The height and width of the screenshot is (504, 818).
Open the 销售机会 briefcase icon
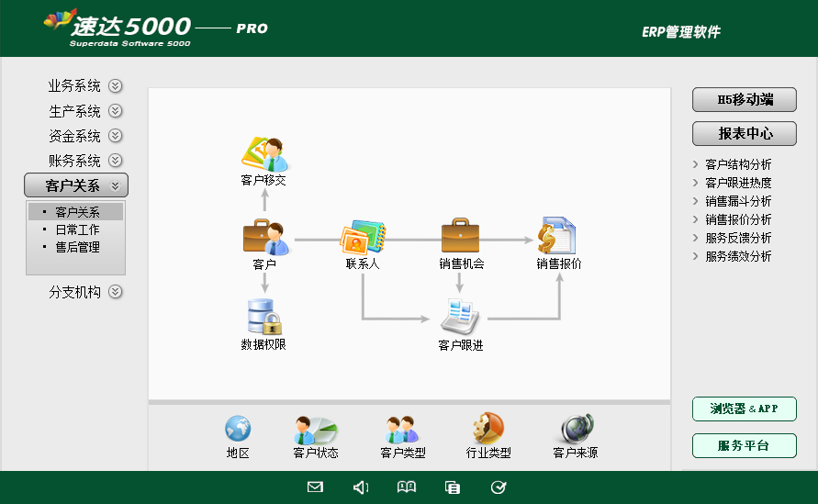[460, 236]
